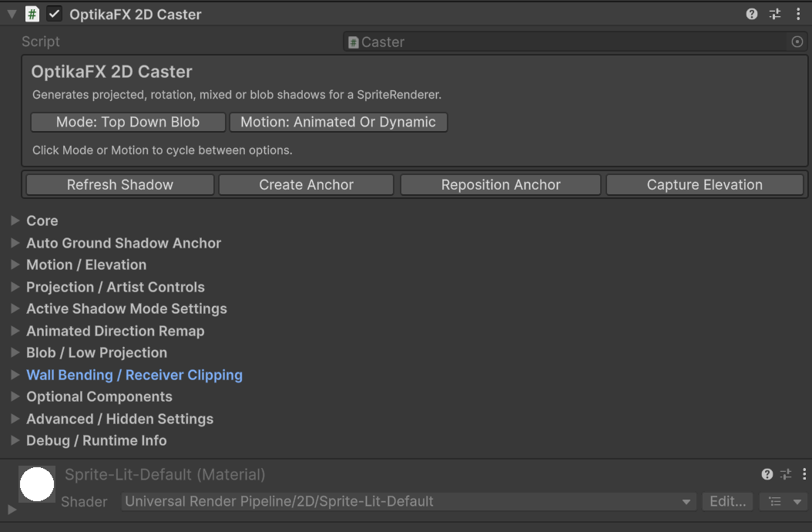Cycle Motion: Animated Or Dynamic button
This screenshot has width=812, height=532.
338,122
